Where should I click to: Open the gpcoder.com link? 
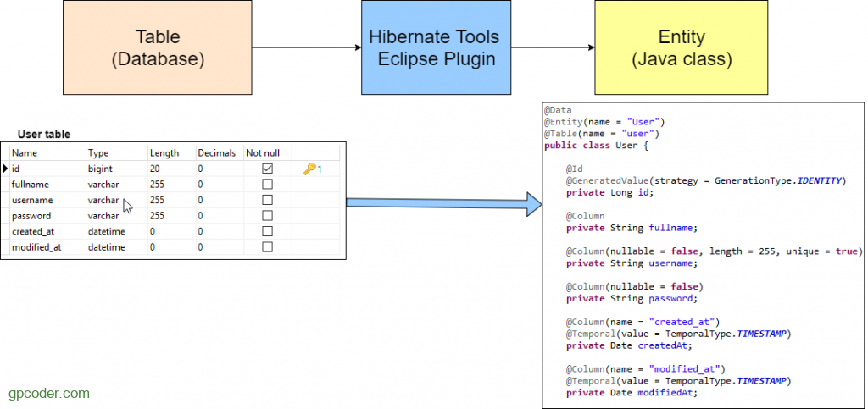tap(49, 393)
